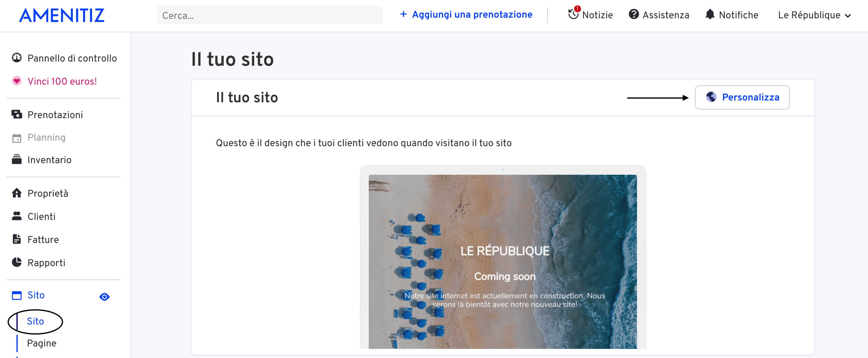Image resolution: width=868 pixels, height=358 pixels.
Task: Collapse the Sito parent menu
Action: click(36, 295)
